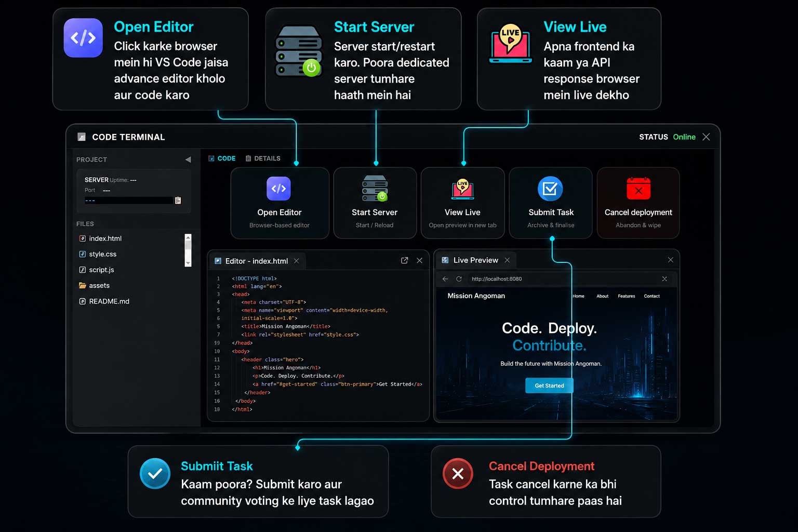Click Features in preview navigation
The image size is (798, 532).
(627, 296)
